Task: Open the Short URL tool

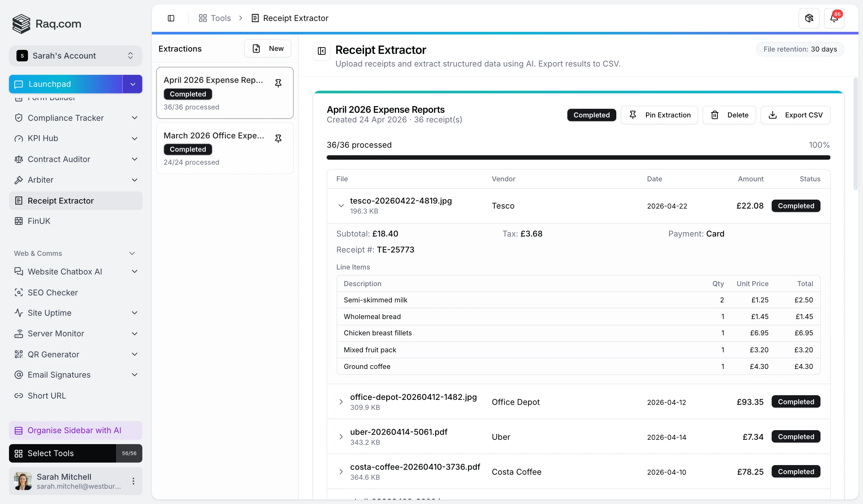Action: point(47,396)
